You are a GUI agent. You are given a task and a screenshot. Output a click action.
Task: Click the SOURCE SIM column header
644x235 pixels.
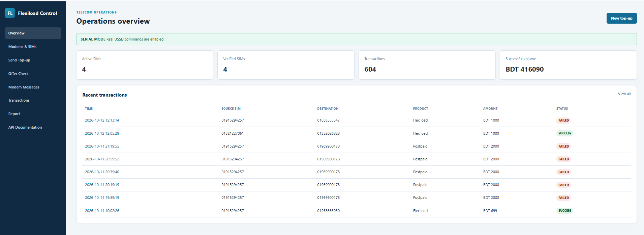coord(231,109)
